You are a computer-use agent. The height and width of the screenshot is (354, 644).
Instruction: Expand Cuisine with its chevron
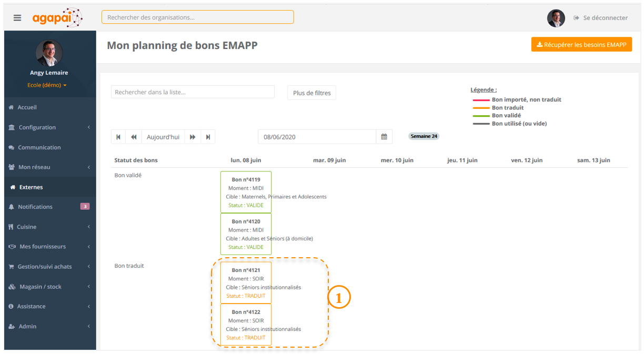[x=89, y=227]
